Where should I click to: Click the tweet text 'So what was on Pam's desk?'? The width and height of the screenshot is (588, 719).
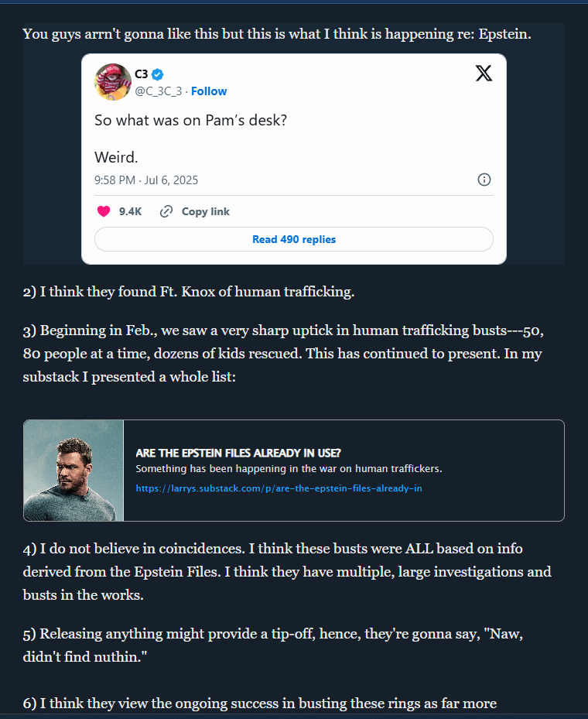[190, 120]
